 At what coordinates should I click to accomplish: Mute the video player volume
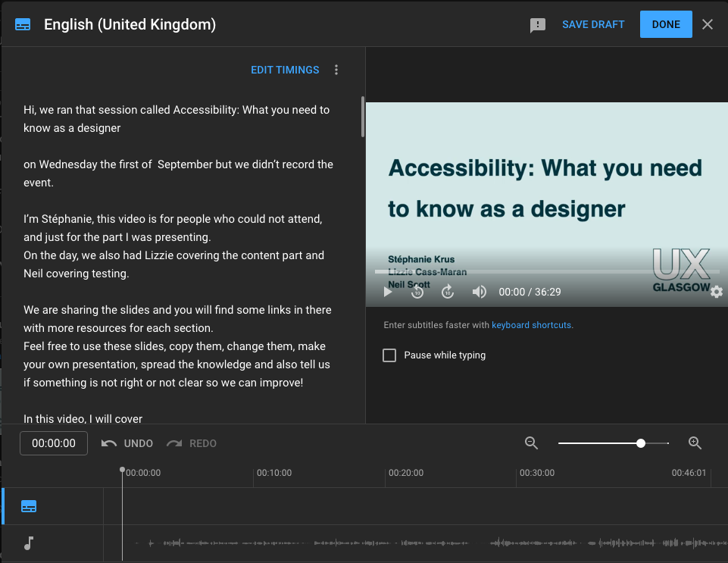pyautogui.click(x=479, y=292)
